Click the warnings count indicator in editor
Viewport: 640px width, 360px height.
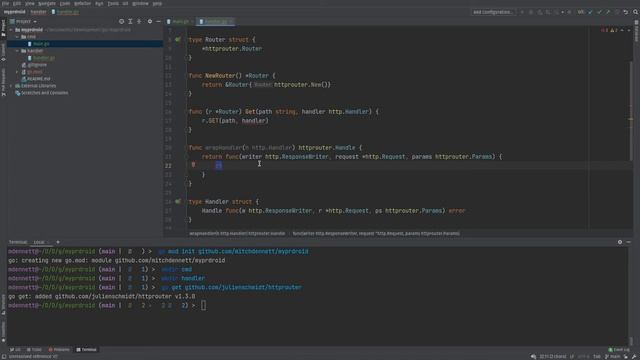(614, 30)
